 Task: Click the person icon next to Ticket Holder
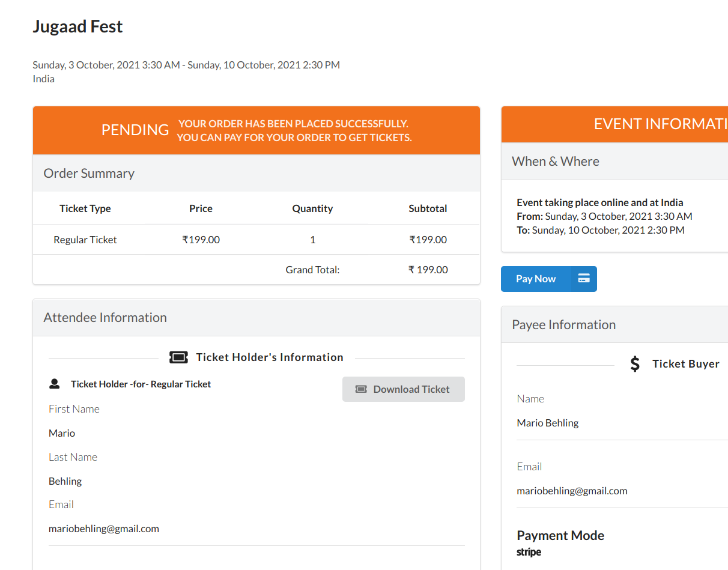tap(55, 384)
